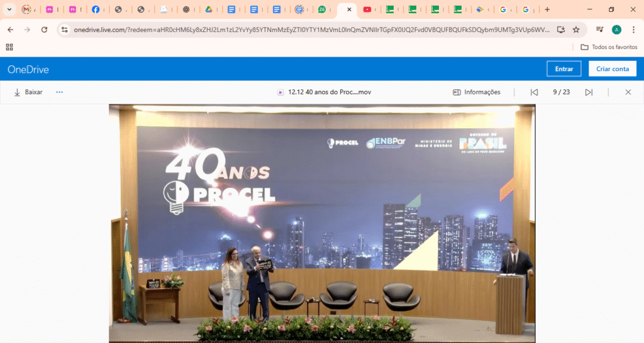Screen dimensions: 644x343
Task: Close the OneDrive file viewer
Action: coord(628,92)
